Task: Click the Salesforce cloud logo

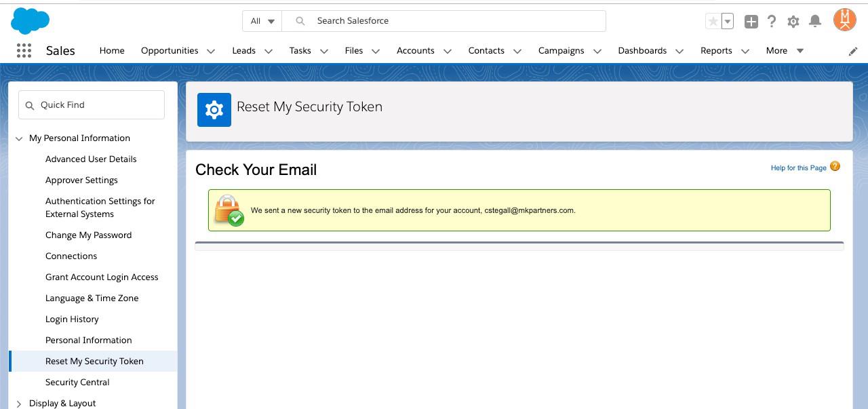Action: [x=30, y=21]
